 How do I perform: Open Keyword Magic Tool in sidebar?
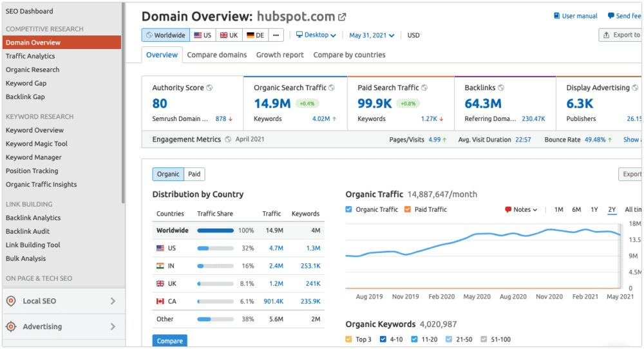[x=37, y=144]
